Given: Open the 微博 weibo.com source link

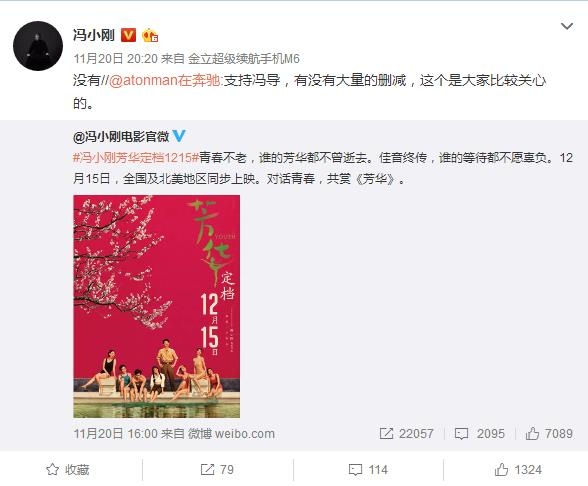Looking at the screenshot, I should tap(231, 434).
